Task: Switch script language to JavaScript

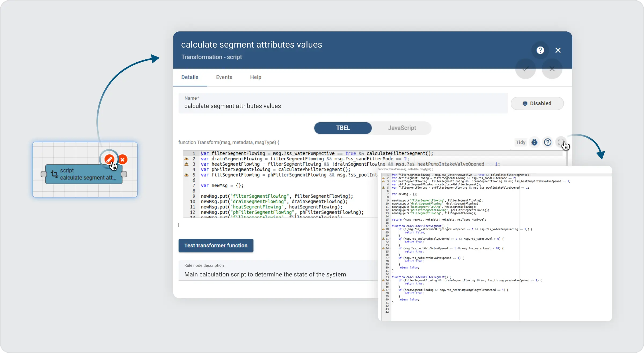Action: point(402,128)
